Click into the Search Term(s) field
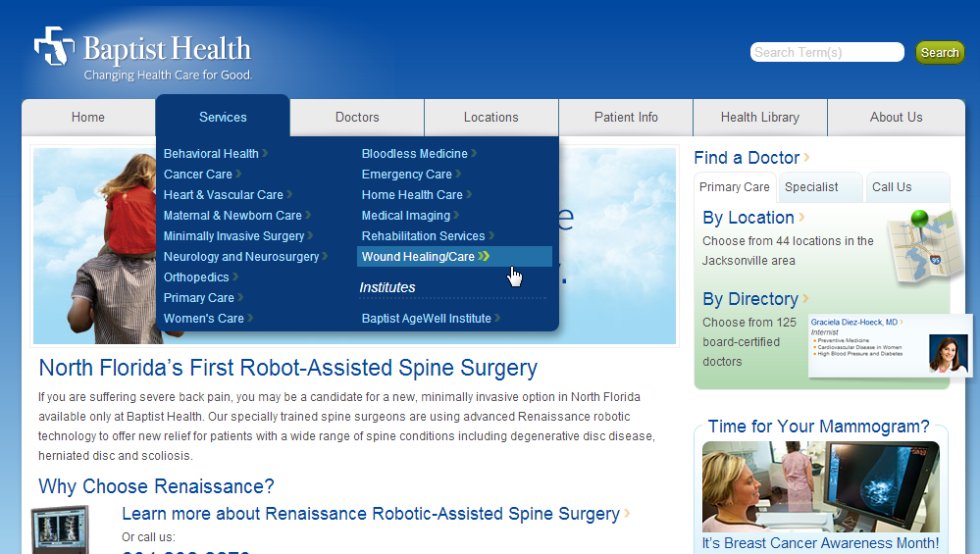980x554 pixels. 827,53
